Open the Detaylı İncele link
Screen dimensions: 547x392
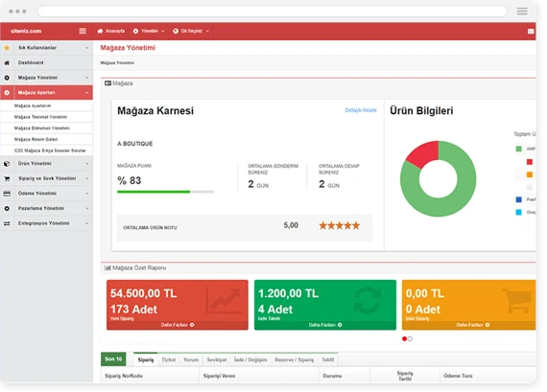coord(361,110)
